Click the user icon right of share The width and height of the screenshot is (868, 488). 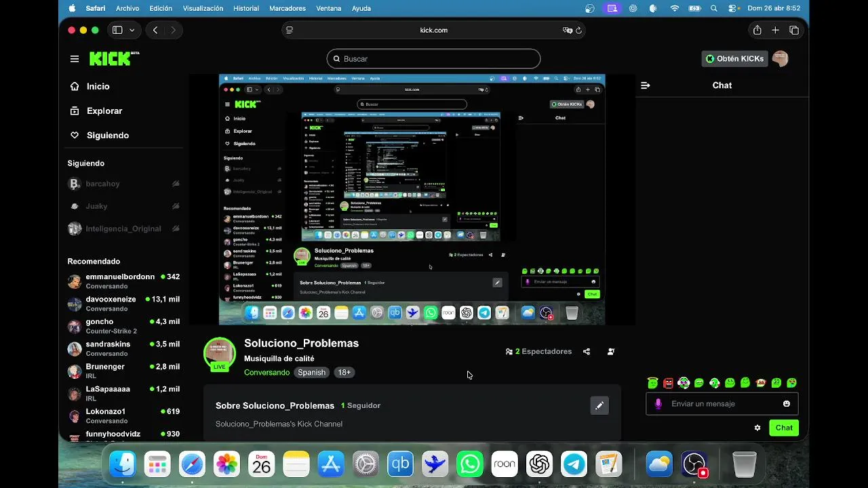pos(611,352)
